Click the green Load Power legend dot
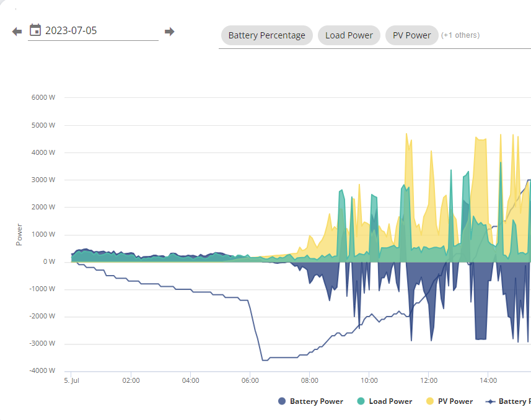This screenshot has height=420, width=531. tap(361, 401)
